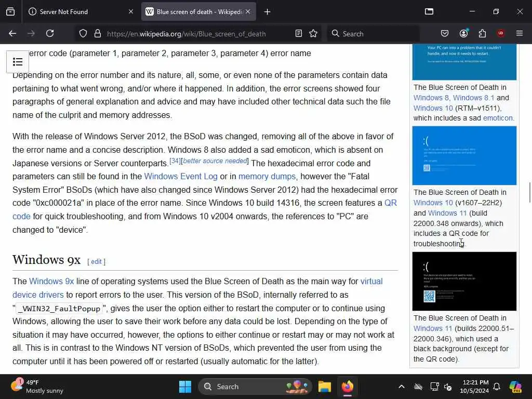Screen dimensions: 532x399
Task: Follow the emoticon link in caption
Action: click(498, 118)
